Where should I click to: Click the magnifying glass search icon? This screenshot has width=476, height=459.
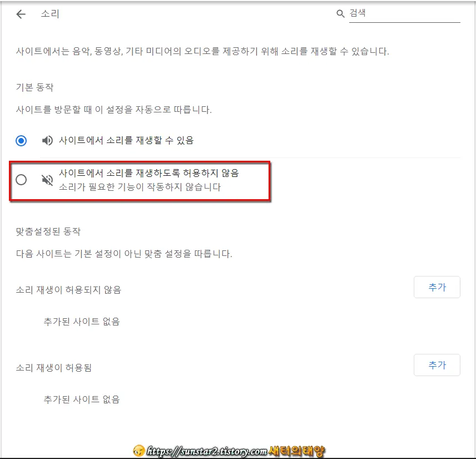tap(340, 14)
